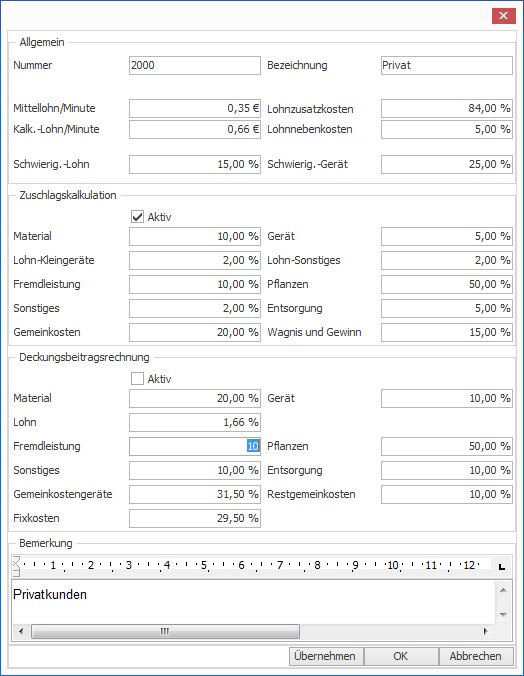The width and height of the screenshot is (524, 676).
Task: Edit Material field in Deckungsbeitragsrechnung
Action: click(x=195, y=398)
